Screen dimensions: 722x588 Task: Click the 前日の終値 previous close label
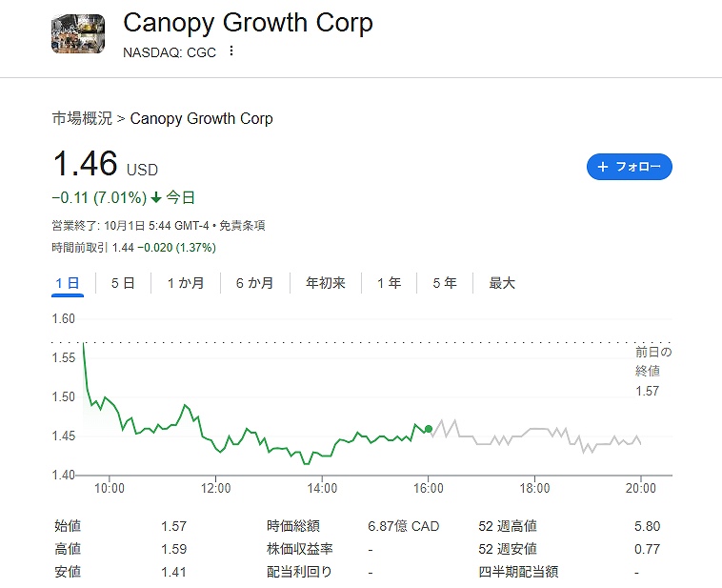coord(648,361)
